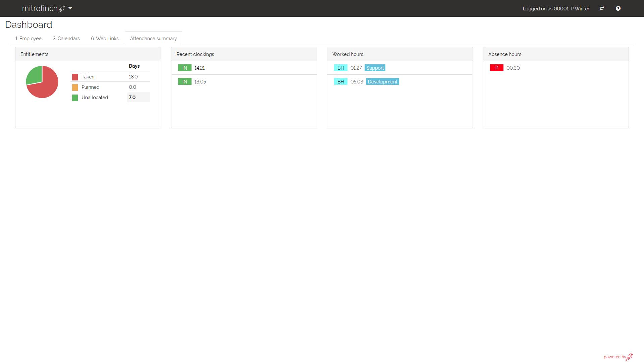Click the powered by finch icon
This screenshot has width=644, height=362.
pyautogui.click(x=630, y=356)
